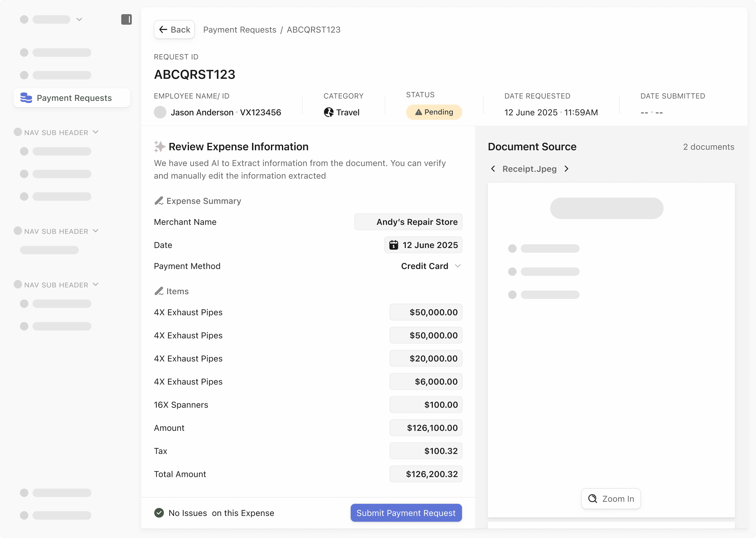Edit the Merchant Name input field
The height and width of the screenshot is (538, 756).
point(408,222)
